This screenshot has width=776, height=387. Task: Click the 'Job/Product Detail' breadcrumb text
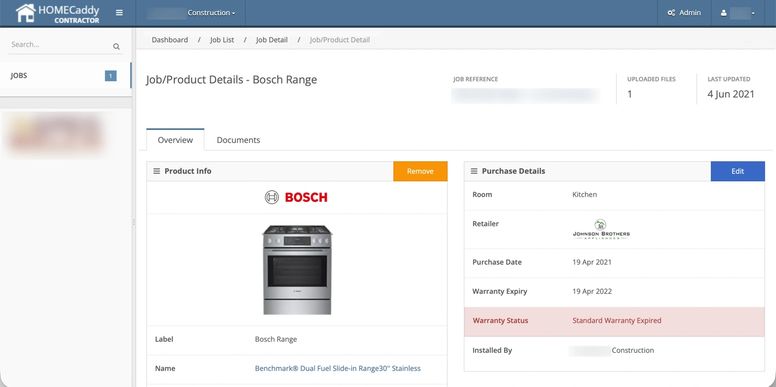click(x=340, y=40)
